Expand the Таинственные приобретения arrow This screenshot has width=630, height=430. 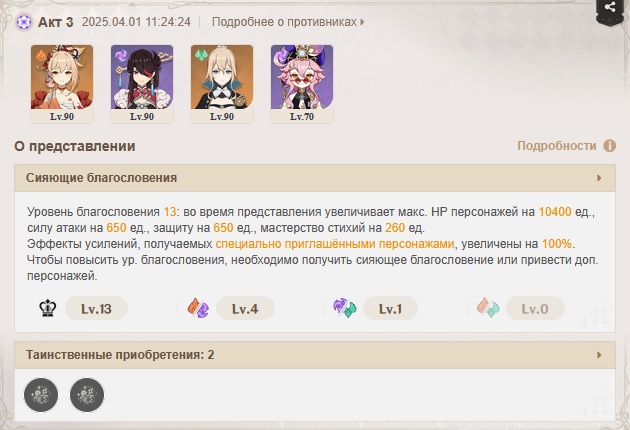coord(599,355)
